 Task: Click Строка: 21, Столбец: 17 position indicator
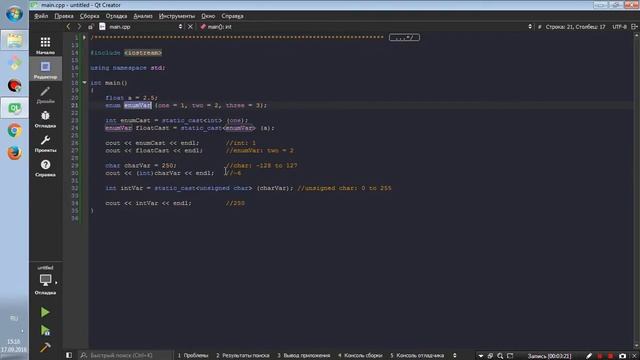coord(575,27)
